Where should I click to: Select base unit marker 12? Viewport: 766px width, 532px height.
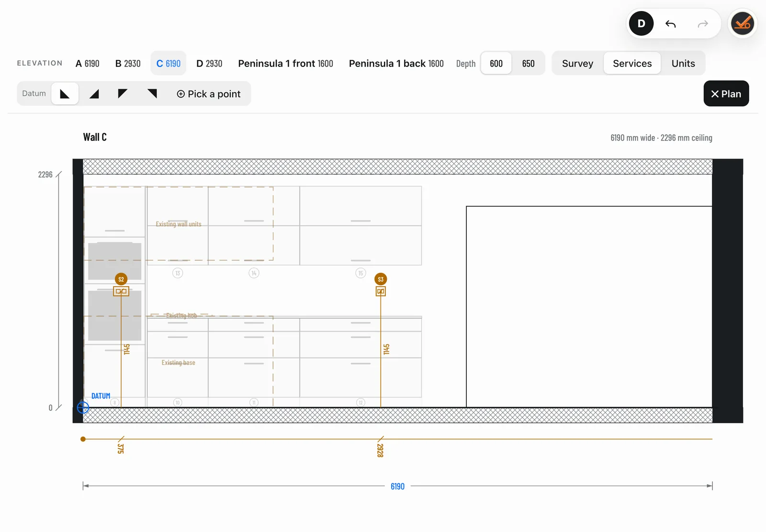click(x=360, y=402)
